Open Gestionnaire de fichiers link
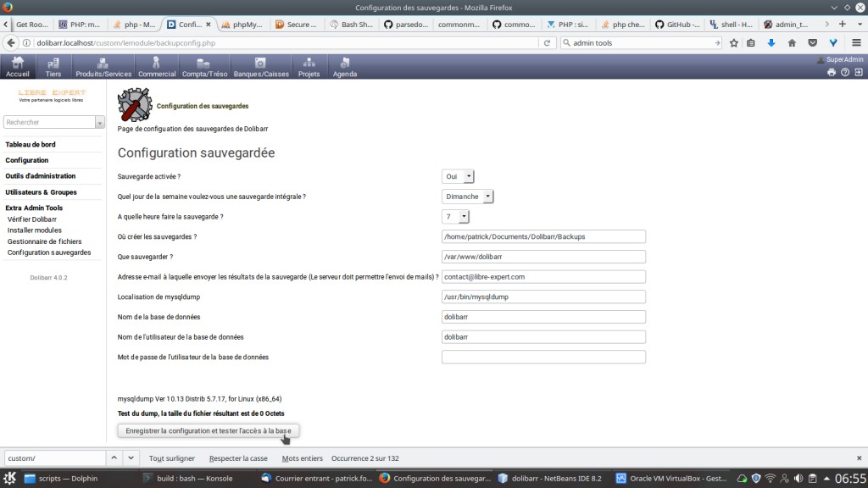868x488 pixels. tap(44, 241)
